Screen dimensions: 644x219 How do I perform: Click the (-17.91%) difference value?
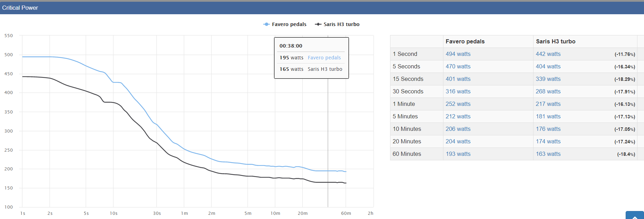pos(625,92)
